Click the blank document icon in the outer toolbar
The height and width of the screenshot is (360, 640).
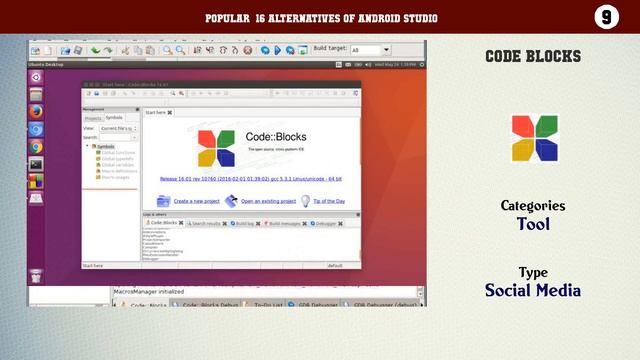coord(48,51)
